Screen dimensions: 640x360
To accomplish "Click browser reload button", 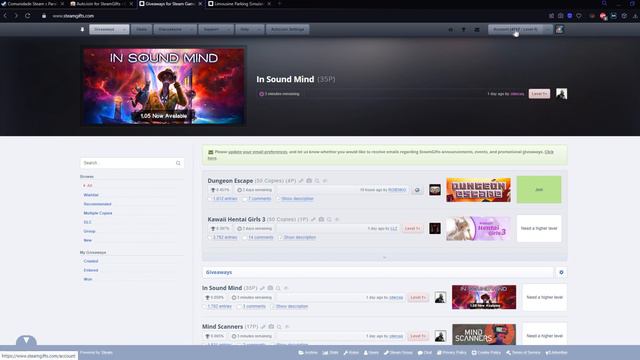I will click(27, 16).
